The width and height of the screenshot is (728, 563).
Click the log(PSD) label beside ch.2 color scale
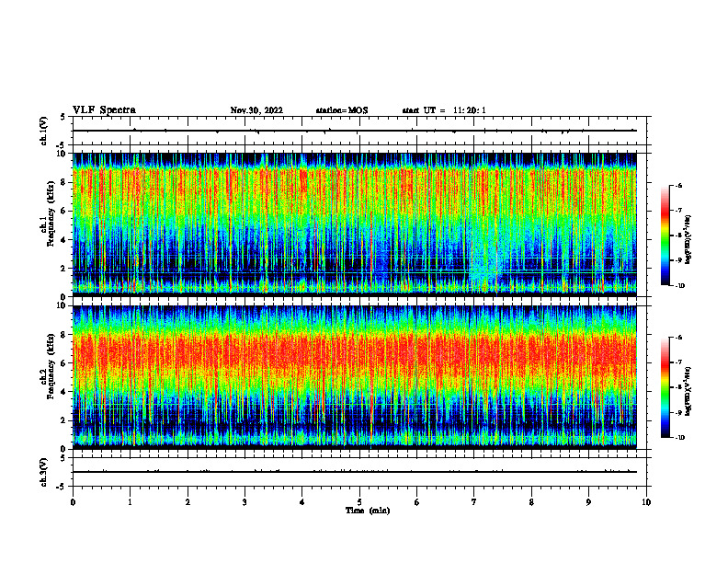click(x=688, y=392)
